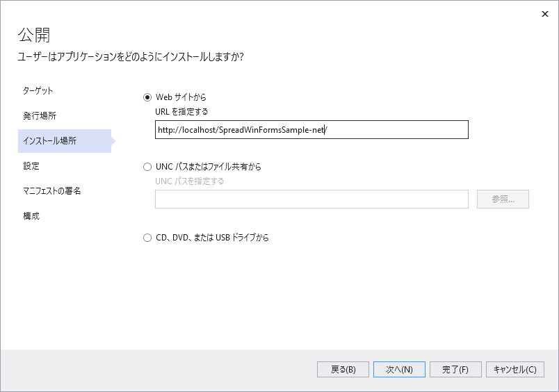Finish the wizard with 完了(F)
559x392 pixels.
tap(455, 370)
